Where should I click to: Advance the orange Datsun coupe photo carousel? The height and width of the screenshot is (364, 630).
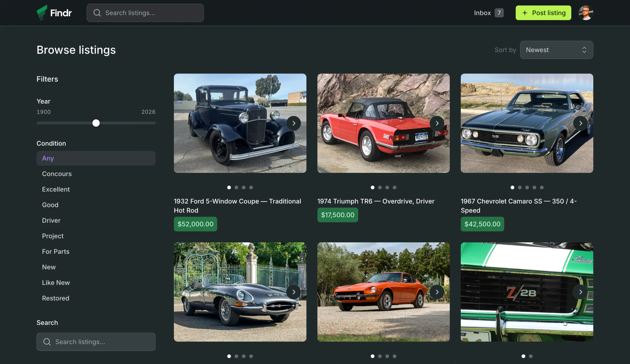(437, 292)
